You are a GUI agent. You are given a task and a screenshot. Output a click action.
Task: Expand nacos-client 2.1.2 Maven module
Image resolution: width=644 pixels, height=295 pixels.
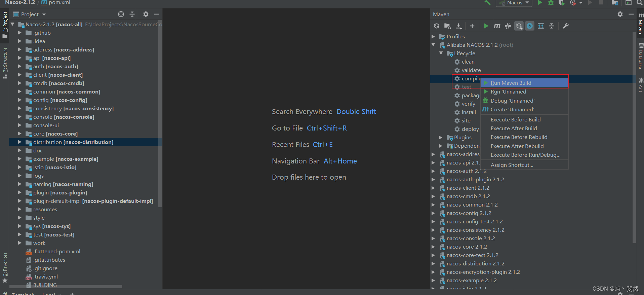[433, 188]
